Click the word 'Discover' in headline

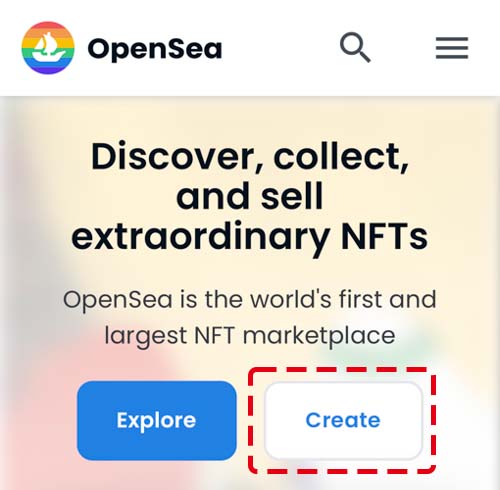coord(173,156)
